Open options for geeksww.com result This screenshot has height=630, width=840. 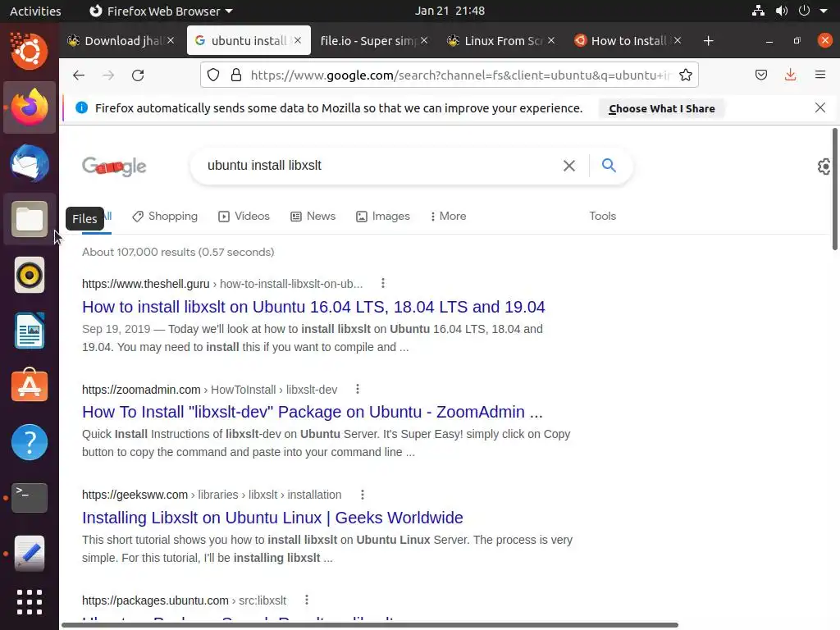362,495
